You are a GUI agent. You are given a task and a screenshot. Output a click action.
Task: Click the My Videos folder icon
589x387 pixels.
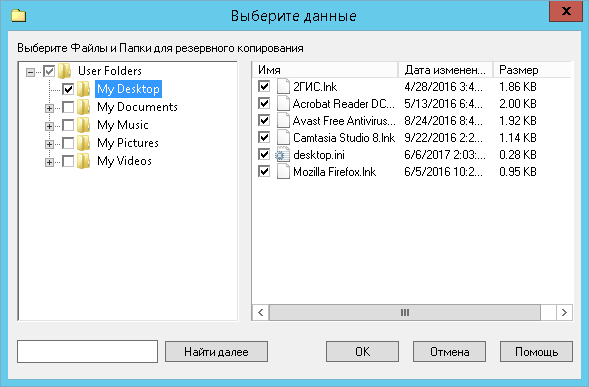(x=83, y=161)
